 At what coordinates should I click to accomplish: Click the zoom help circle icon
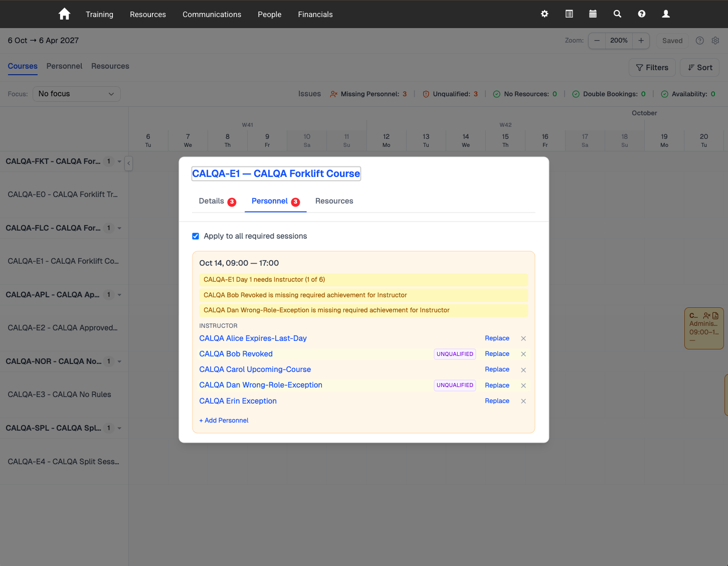(x=700, y=41)
